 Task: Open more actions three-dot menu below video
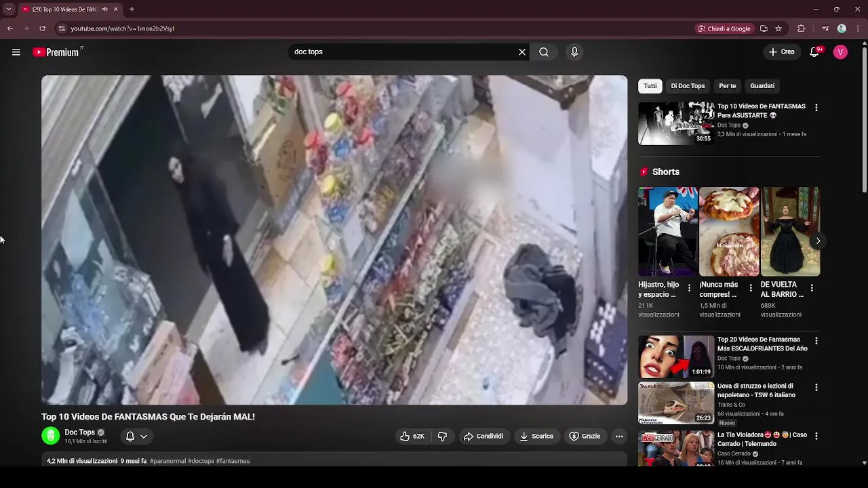click(x=619, y=436)
